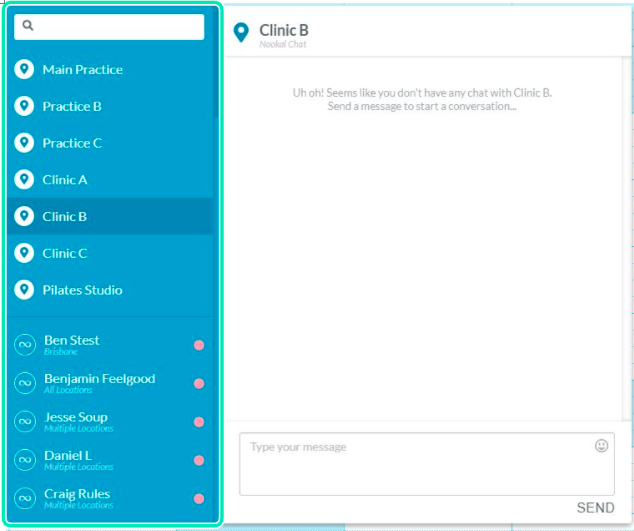Image resolution: width=634 pixels, height=531 pixels.
Task: Click Benjamin Feelgood pink status dot
Action: click(199, 383)
